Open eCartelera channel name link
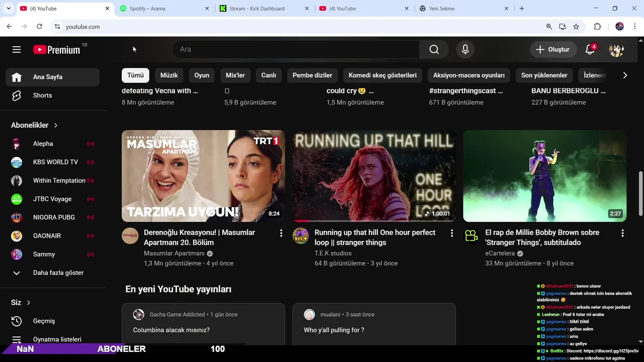This screenshot has height=362, width=644. [x=500, y=253]
